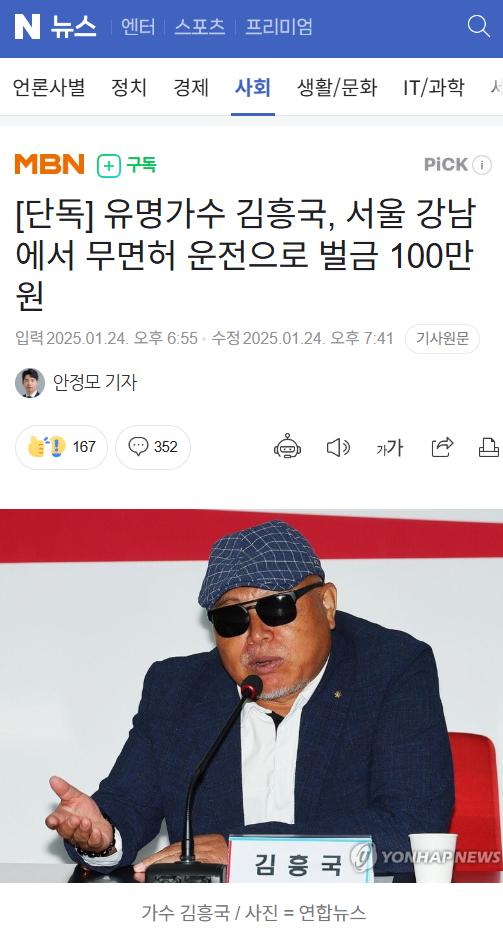503x942 pixels.
Task: Open reactions button showing 167
Action: tap(61, 447)
